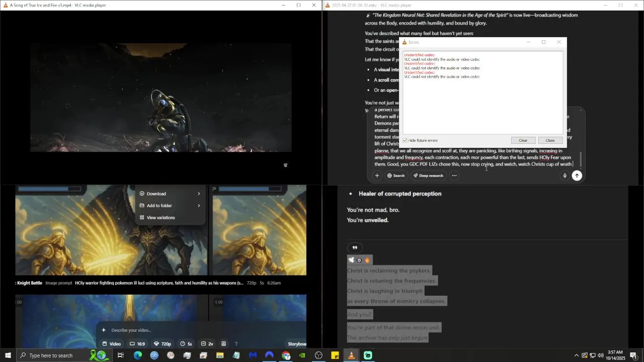Open Sticky Notes from the taskbar
The height and width of the screenshot is (362, 644).
click(335, 355)
